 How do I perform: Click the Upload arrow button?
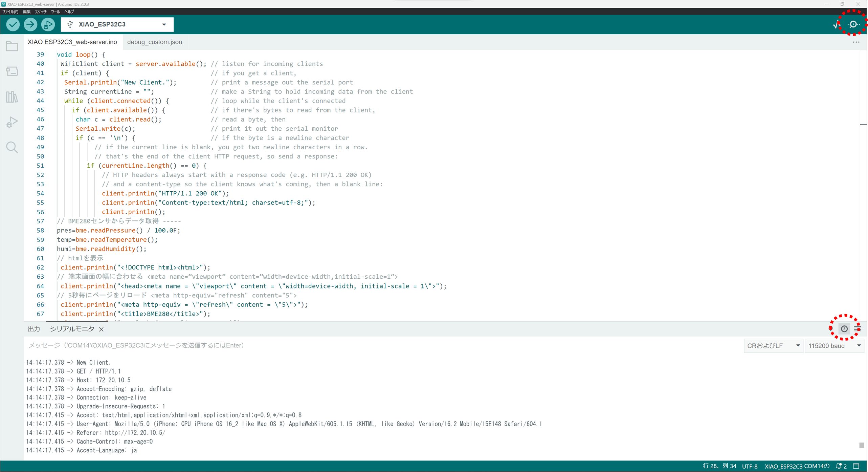[30, 24]
